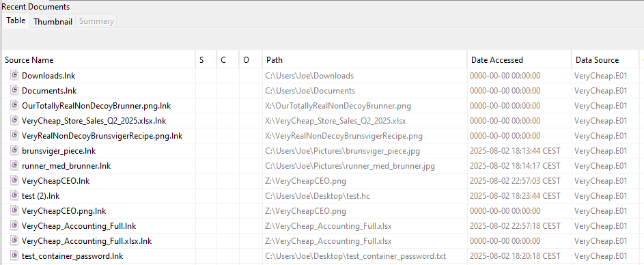Click the runner_med_brunner.lnk file icon
The height and width of the screenshot is (265, 644).
[x=15, y=166]
